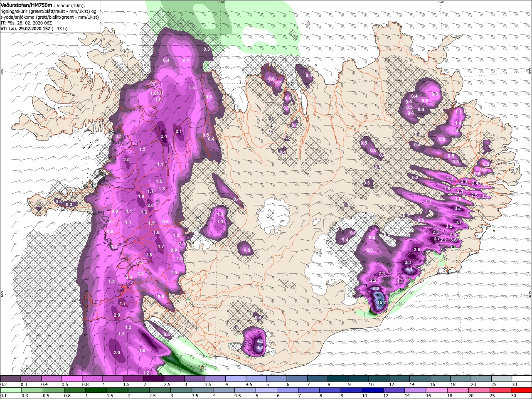532x399 pixels.
Task: Select the light violet swatch at 14 in bottom legend
Action: pyautogui.click(x=415, y=390)
